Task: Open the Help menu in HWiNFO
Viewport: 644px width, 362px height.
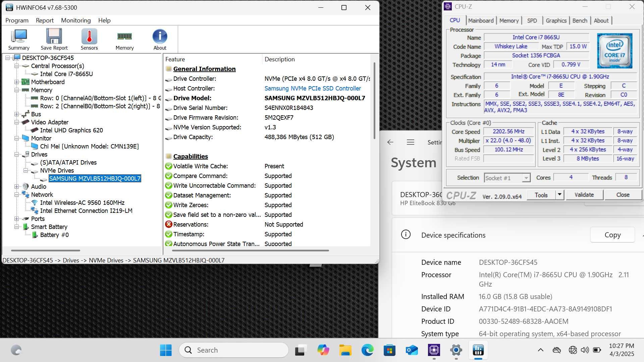Action: click(x=104, y=20)
